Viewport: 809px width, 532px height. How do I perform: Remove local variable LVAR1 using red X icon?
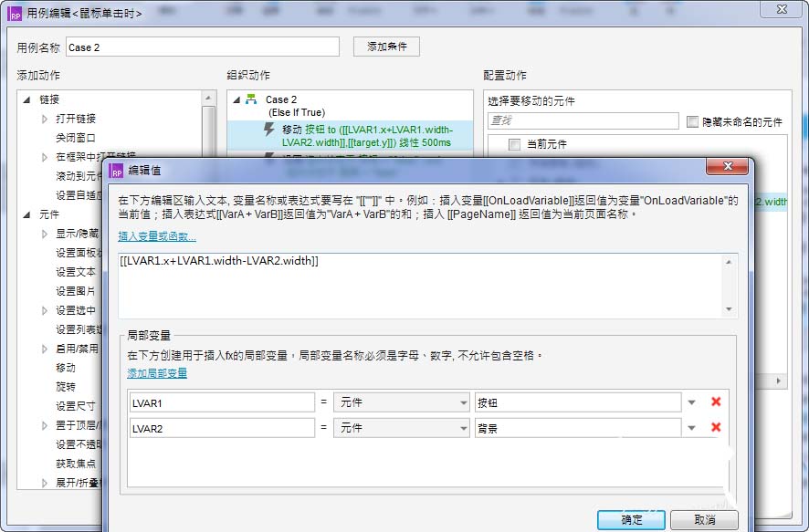point(716,402)
